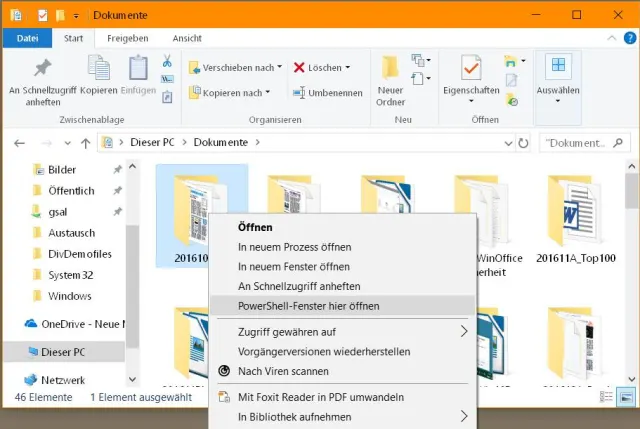The width and height of the screenshot is (640, 429).
Task: Collapse the ribbon with the chevron
Action: click(611, 38)
